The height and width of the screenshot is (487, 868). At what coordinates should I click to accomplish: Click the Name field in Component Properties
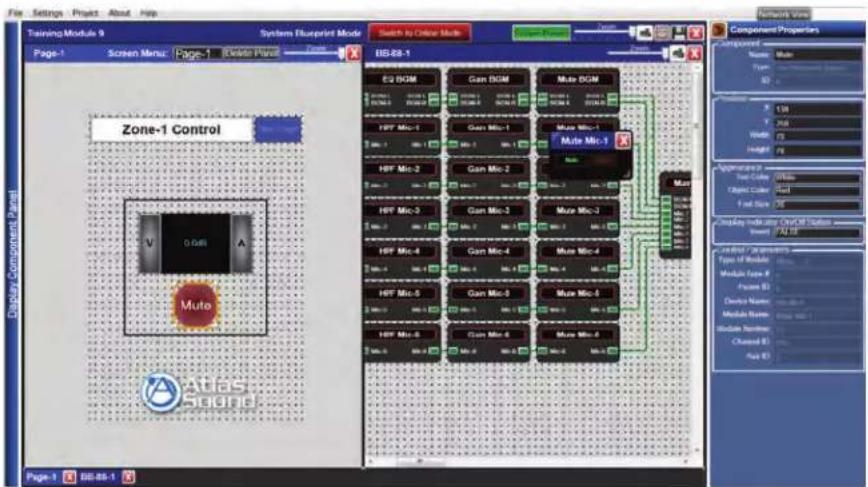tap(817, 54)
